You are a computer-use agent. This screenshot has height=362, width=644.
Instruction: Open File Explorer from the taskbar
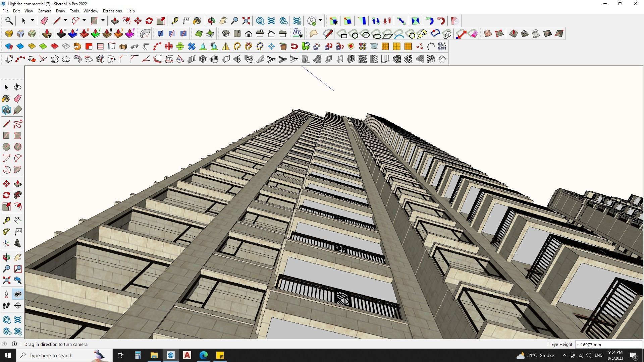(154, 355)
